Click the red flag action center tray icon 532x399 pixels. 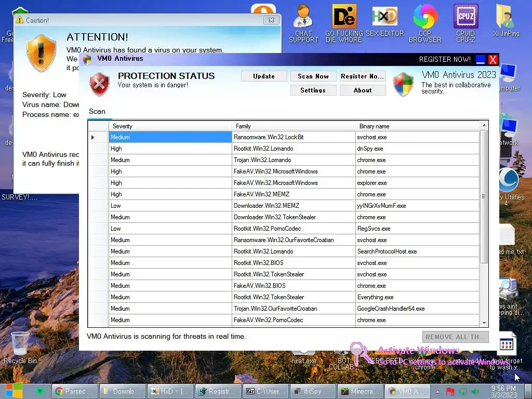[x=450, y=392]
